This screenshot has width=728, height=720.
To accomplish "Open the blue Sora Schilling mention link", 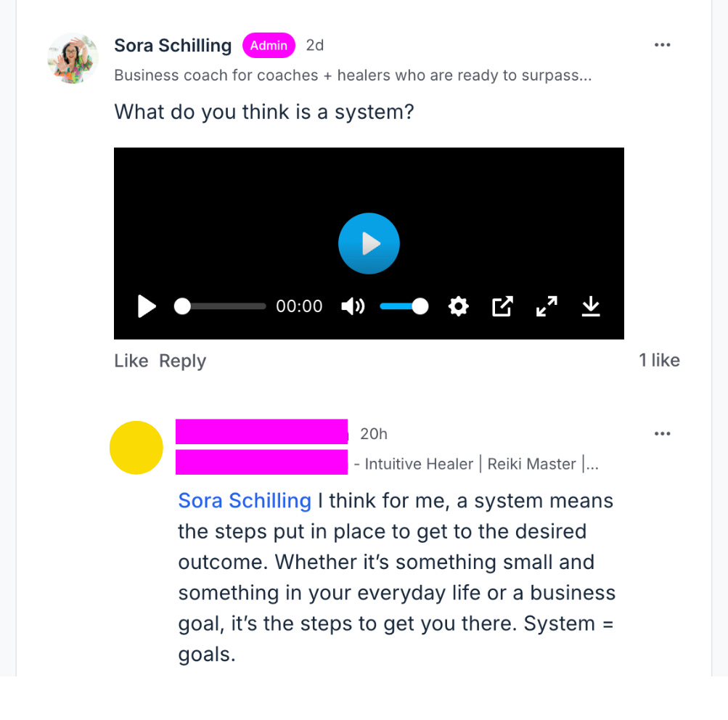I will [245, 501].
